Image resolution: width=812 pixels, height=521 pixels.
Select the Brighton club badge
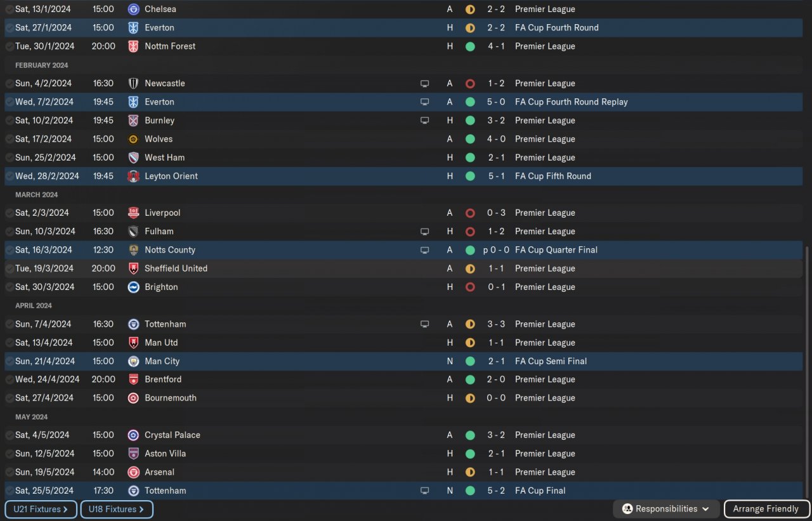(133, 287)
